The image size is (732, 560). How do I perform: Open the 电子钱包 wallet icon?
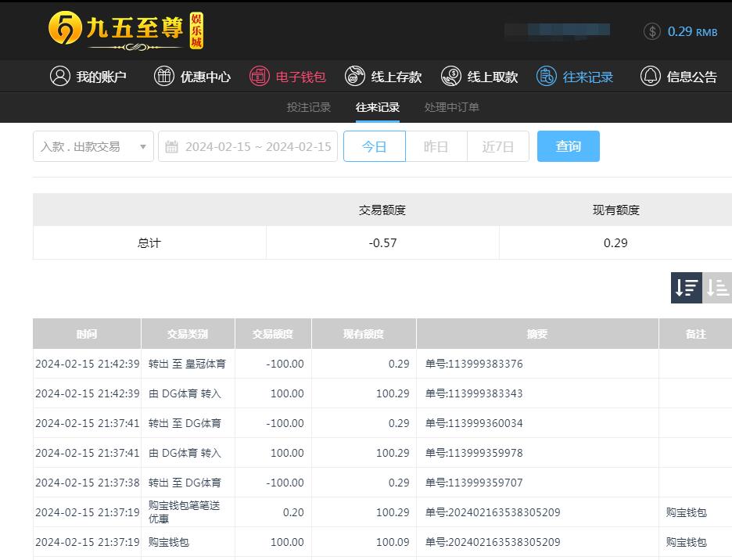tap(260, 76)
